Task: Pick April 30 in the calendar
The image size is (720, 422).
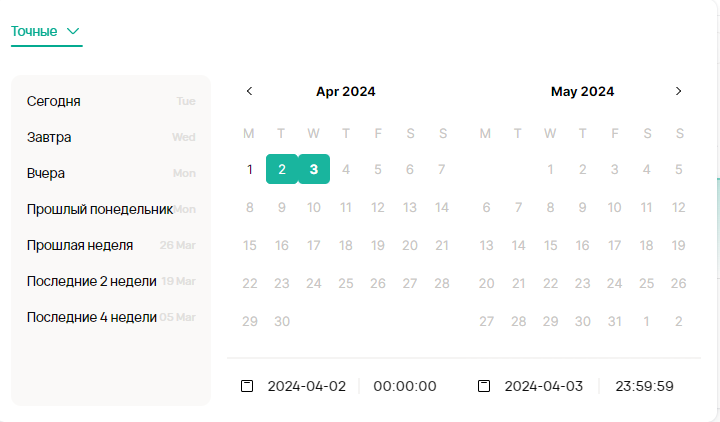Action: point(282,321)
